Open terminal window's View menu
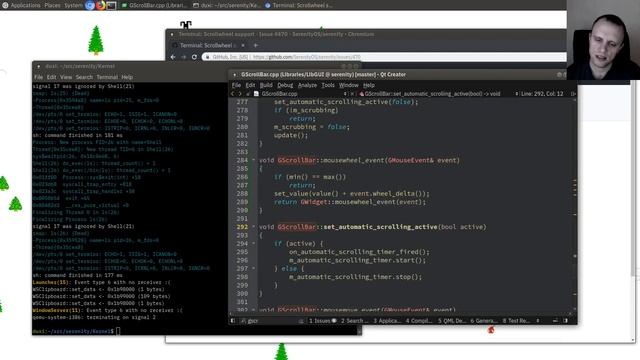Image resolution: width=640 pixels, height=360 pixels. [x=66, y=77]
